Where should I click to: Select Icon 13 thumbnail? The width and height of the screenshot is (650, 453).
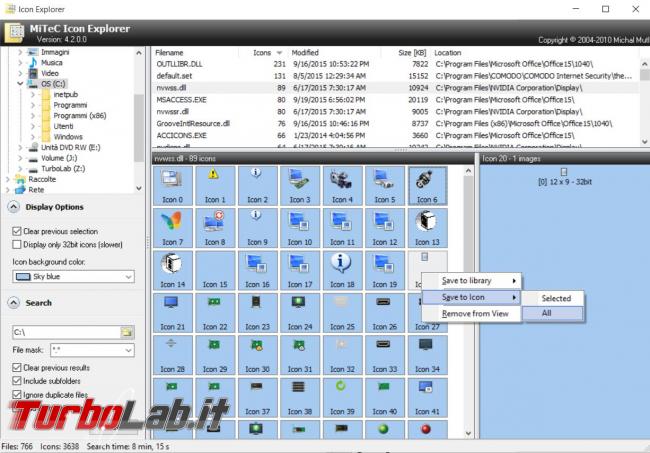pyautogui.click(x=427, y=228)
